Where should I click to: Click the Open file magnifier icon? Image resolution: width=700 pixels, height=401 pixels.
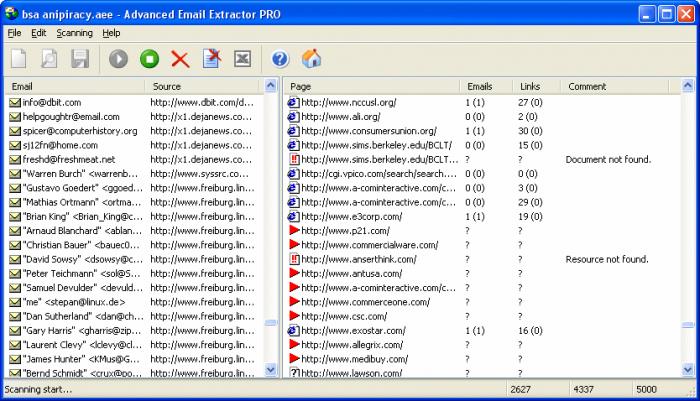pos(49,59)
